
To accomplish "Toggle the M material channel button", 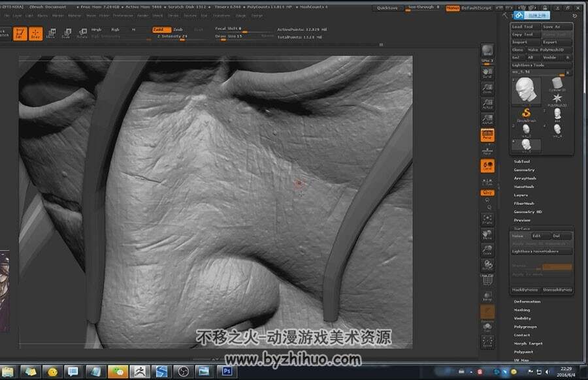I will click(133, 29).
